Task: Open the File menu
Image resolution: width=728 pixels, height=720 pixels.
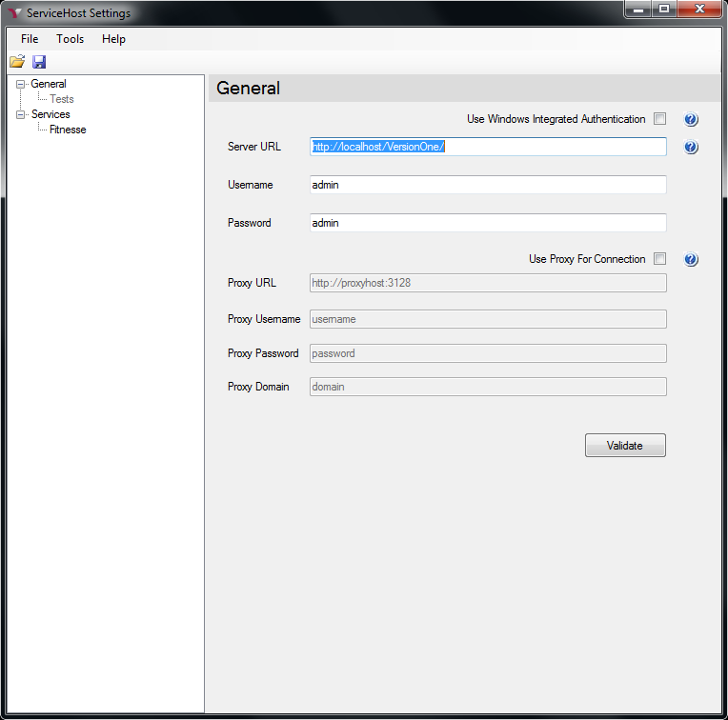Action: point(30,39)
